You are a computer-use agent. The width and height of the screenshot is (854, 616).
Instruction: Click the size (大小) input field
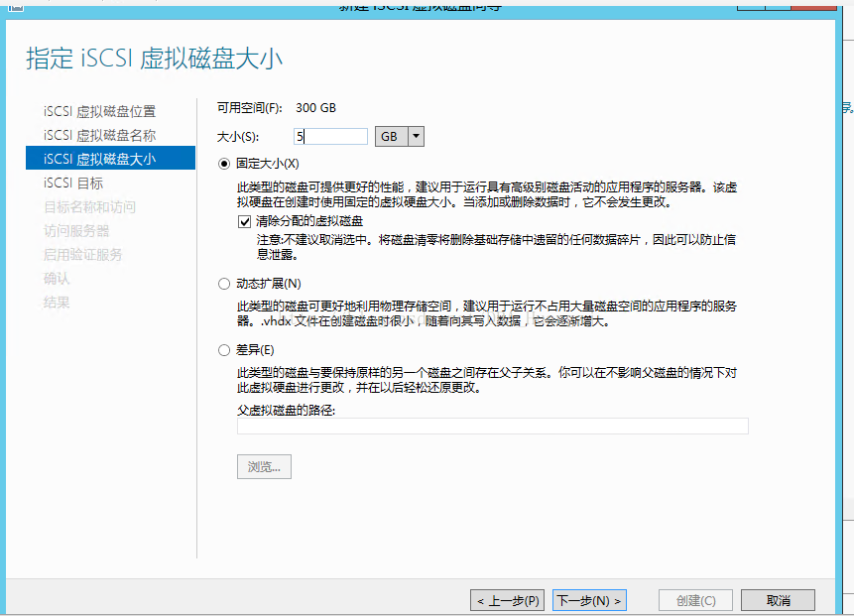(330, 136)
